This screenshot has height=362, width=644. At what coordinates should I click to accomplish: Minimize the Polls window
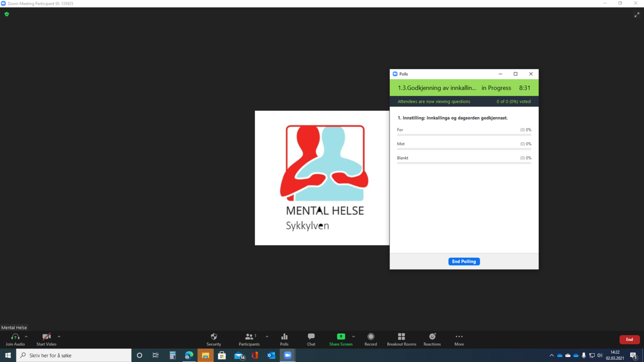pos(500,74)
